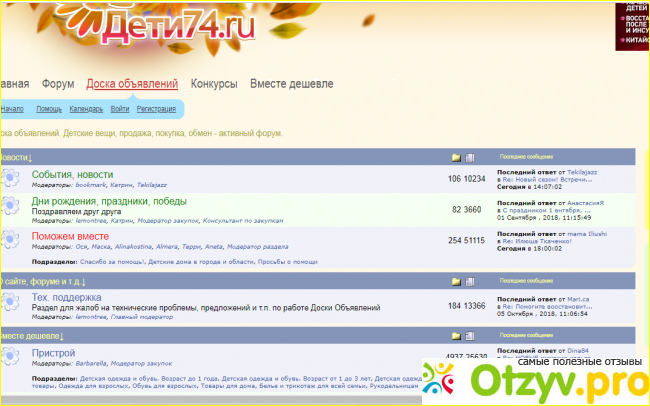
Task: Switch to the Форум tab
Action: (x=58, y=84)
